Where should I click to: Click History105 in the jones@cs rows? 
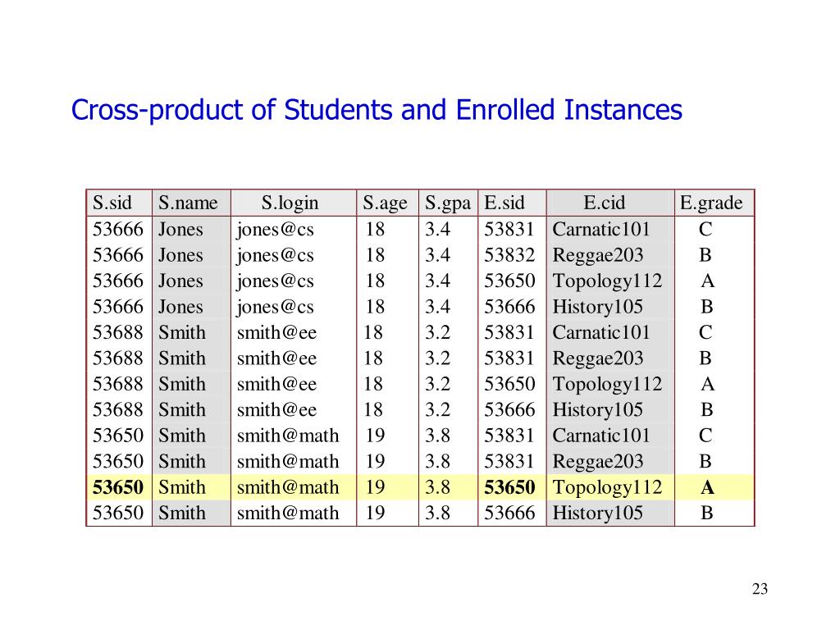[x=598, y=307]
